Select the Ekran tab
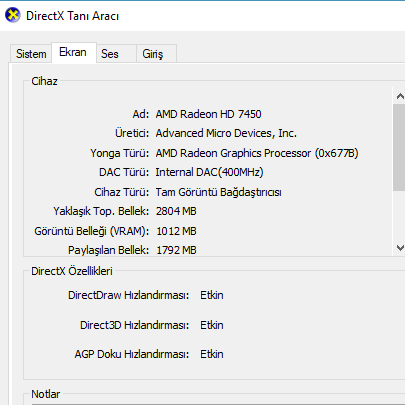Viewport: 405px width, 405px height. coord(73,52)
